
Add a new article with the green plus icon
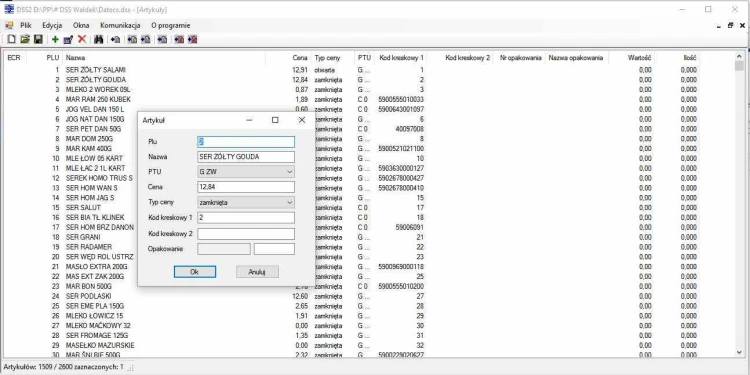55,40
